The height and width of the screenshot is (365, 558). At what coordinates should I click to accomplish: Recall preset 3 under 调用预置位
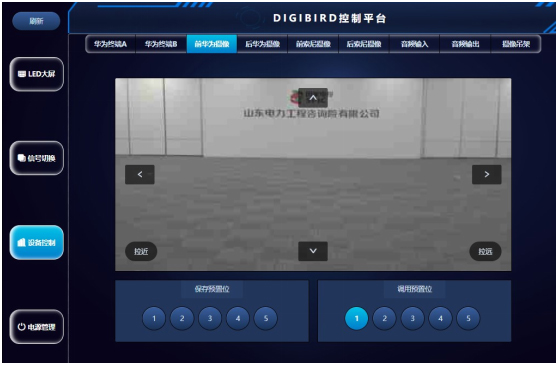[412, 318]
